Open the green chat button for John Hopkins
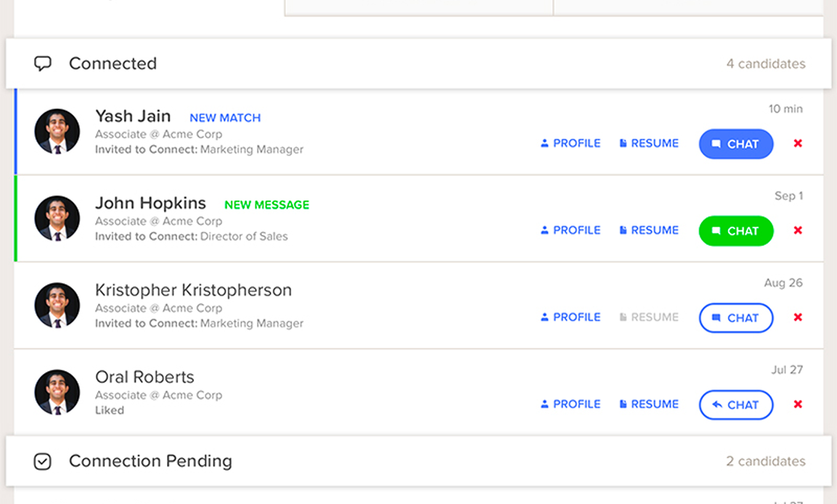Image resolution: width=837 pixels, height=504 pixels. point(736,230)
